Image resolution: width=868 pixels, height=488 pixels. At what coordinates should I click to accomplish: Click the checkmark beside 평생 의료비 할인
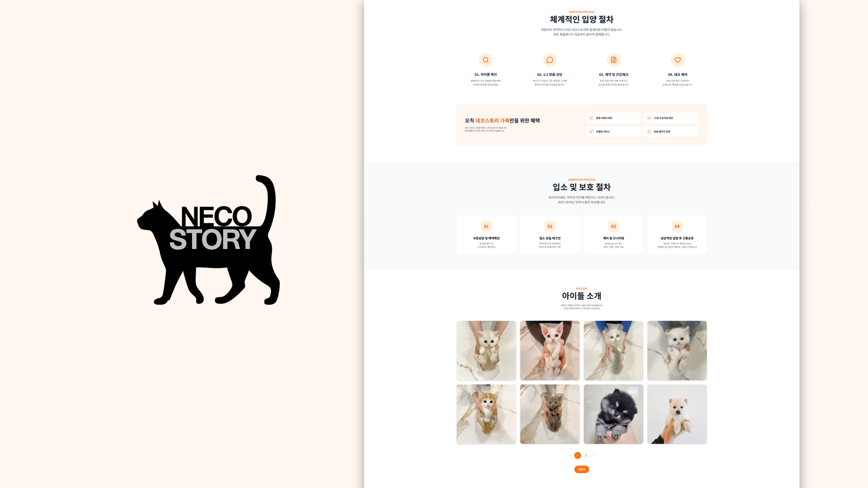(x=591, y=118)
